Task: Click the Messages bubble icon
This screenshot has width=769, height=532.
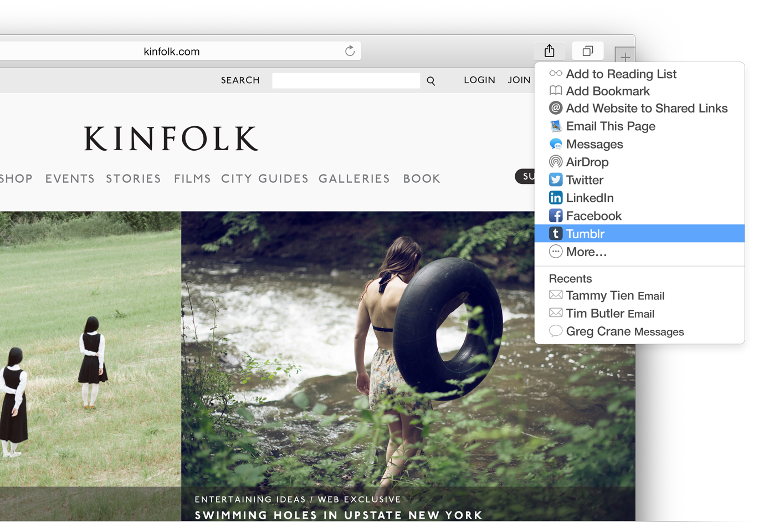Action: [556, 144]
